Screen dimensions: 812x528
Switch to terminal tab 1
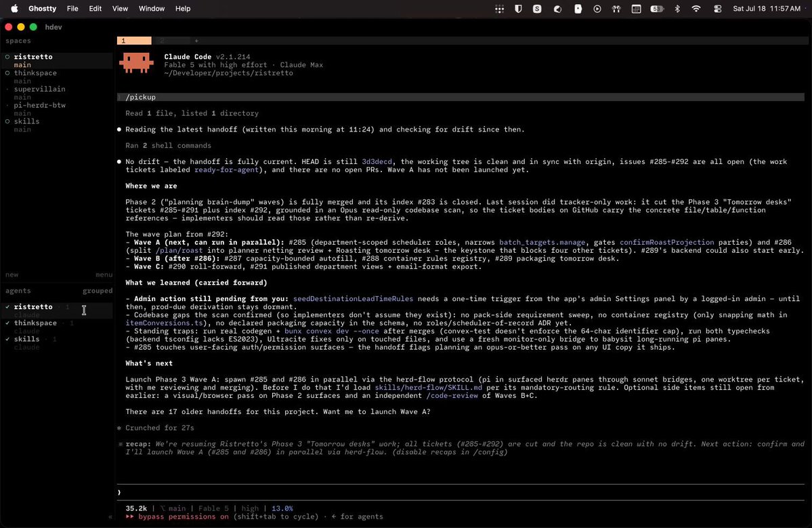pos(134,41)
